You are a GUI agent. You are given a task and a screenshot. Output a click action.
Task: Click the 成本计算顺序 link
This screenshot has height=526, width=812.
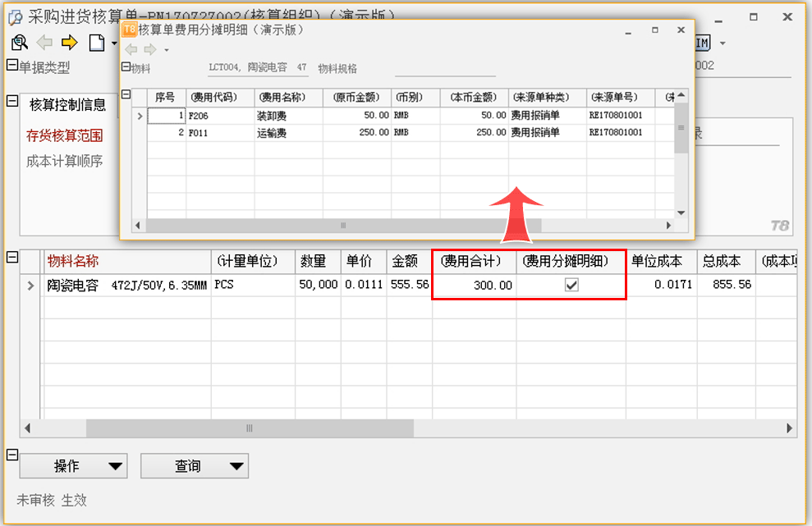pyautogui.click(x=65, y=161)
